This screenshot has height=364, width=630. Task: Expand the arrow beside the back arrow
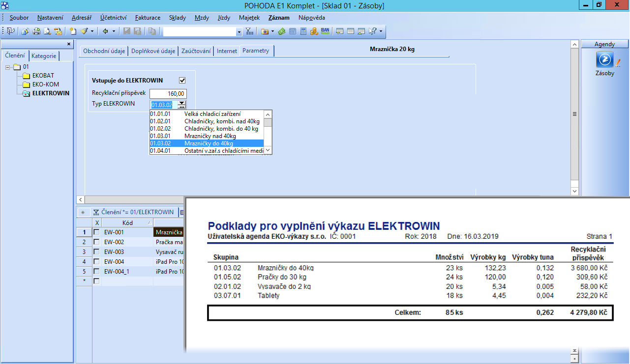click(x=114, y=31)
